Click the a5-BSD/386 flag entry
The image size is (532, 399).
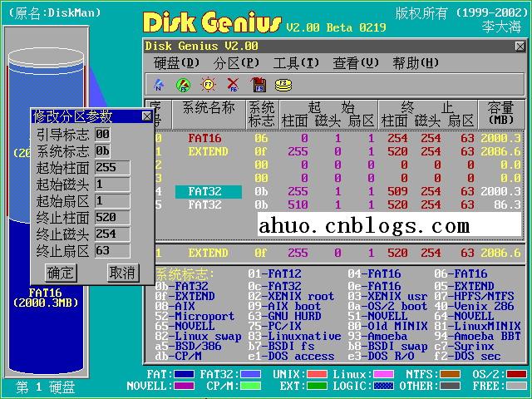189,347
